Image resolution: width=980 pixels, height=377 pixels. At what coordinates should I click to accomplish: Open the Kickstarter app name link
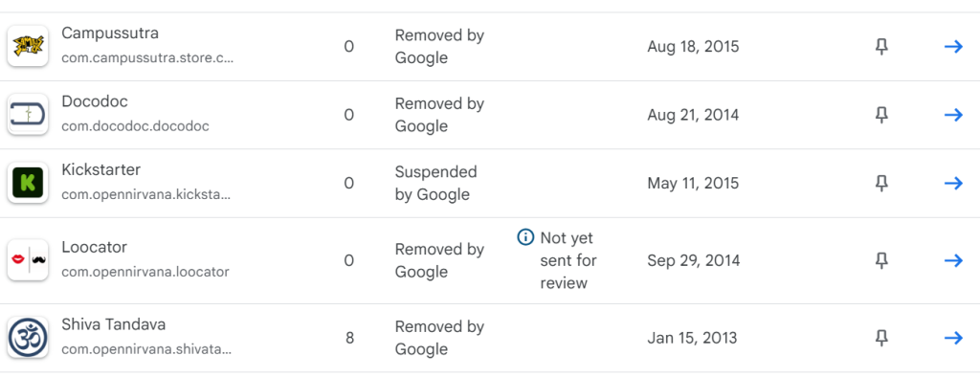coord(101,170)
